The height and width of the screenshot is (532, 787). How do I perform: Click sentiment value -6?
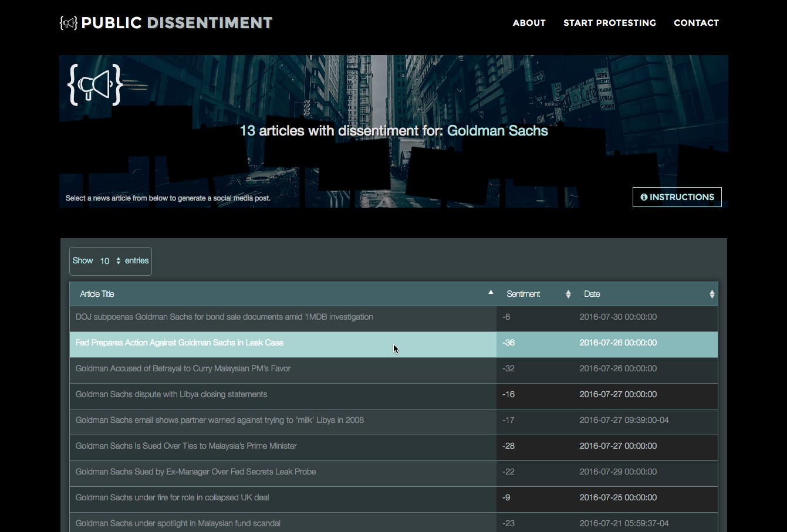tap(506, 317)
